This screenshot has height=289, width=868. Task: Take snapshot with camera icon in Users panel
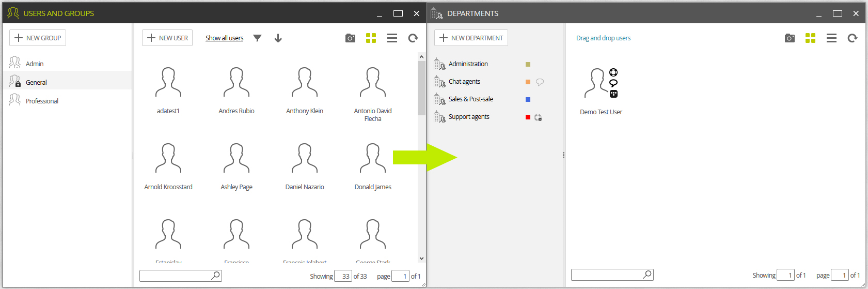point(350,38)
